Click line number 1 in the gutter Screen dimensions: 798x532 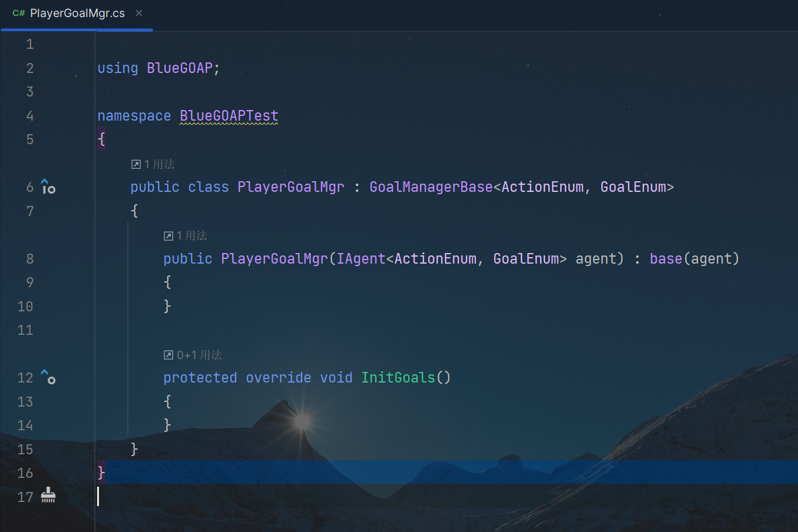click(29, 45)
